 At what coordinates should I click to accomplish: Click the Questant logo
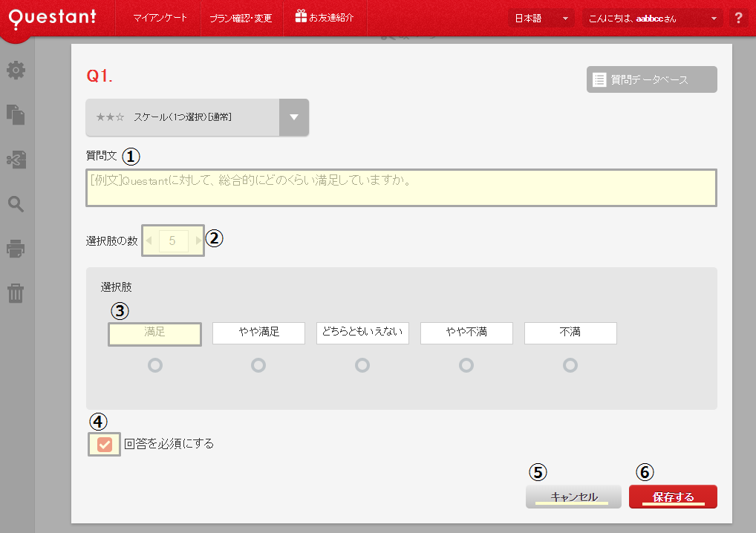point(52,16)
